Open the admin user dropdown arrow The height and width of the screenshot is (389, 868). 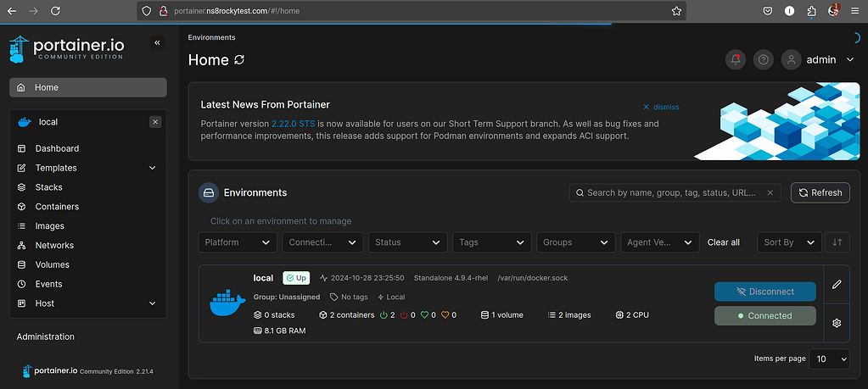850,59
